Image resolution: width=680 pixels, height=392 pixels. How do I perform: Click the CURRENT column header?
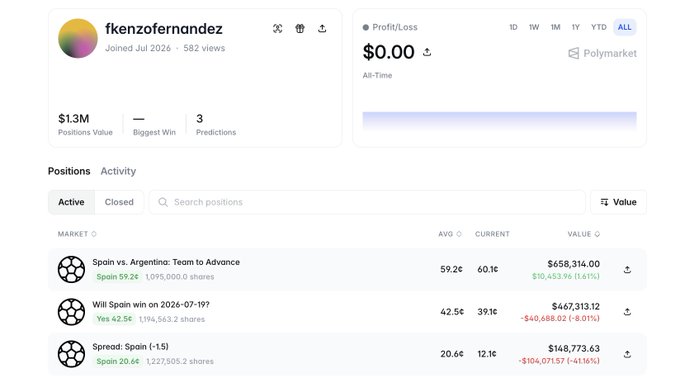pyautogui.click(x=492, y=234)
